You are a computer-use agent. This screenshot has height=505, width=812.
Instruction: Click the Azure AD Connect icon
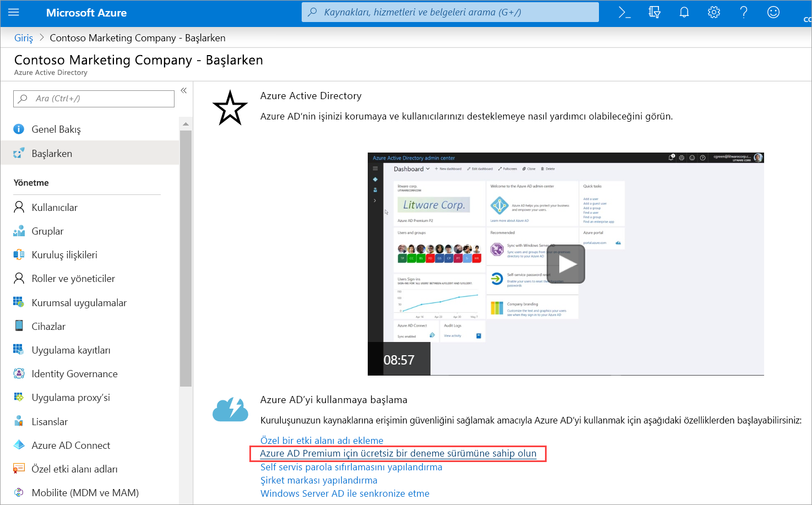pyautogui.click(x=19, y=445)
